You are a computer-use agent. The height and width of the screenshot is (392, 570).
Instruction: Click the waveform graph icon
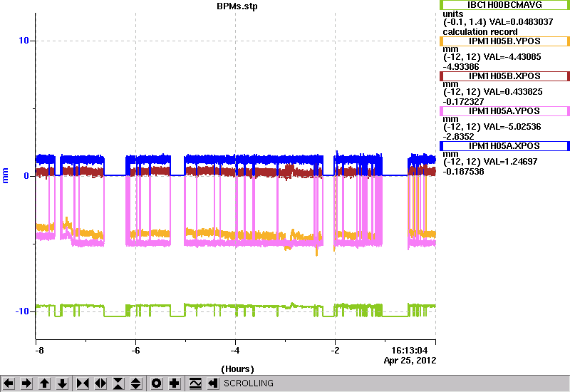click(x=195, y=383)
